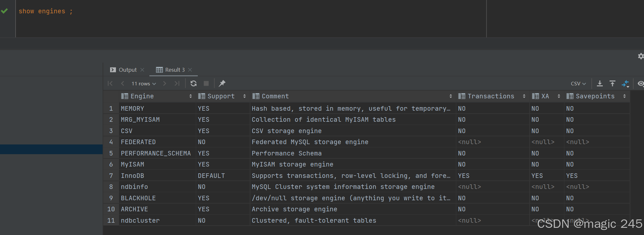Click the reload page refresh icon
The width and height of the screenshot is (644, 235).
pos(194,83)
